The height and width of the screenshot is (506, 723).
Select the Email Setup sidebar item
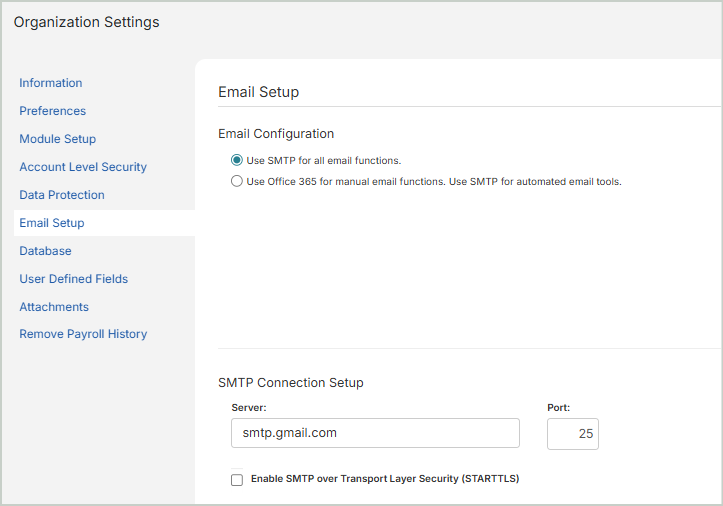tap(52, 223)
